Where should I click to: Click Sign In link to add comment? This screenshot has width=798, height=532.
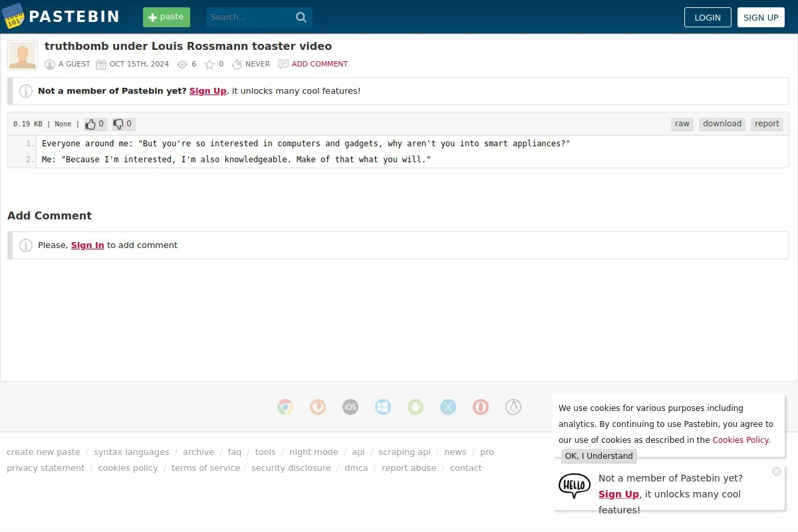[x=88, y=245]
